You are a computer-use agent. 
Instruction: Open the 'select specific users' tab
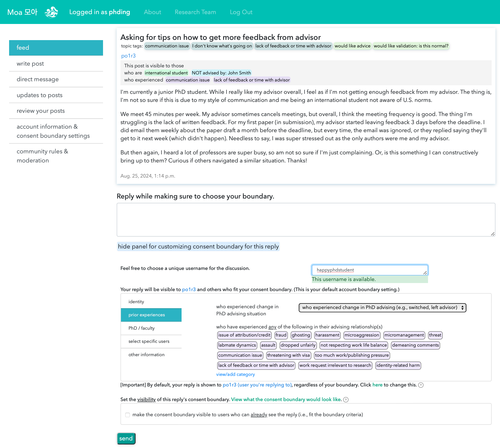point(151,341)
